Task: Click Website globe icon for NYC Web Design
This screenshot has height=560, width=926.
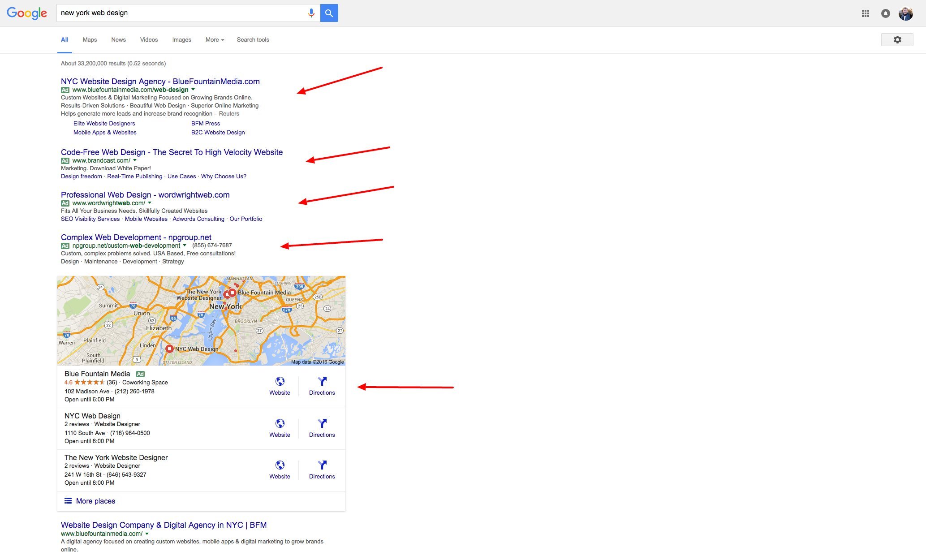Action: 280,423
